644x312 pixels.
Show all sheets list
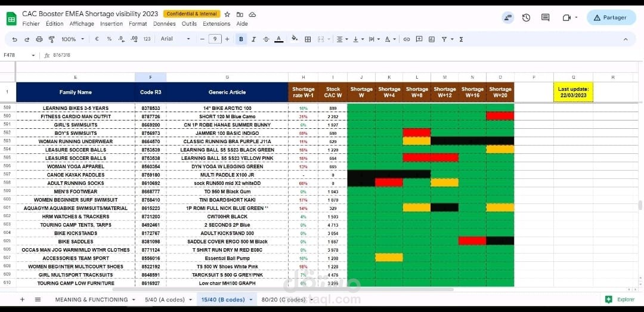(38, 299)
